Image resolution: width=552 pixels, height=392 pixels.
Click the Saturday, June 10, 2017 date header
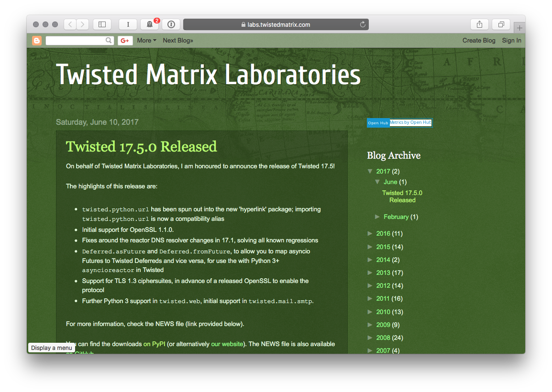(x=97, y=122)
